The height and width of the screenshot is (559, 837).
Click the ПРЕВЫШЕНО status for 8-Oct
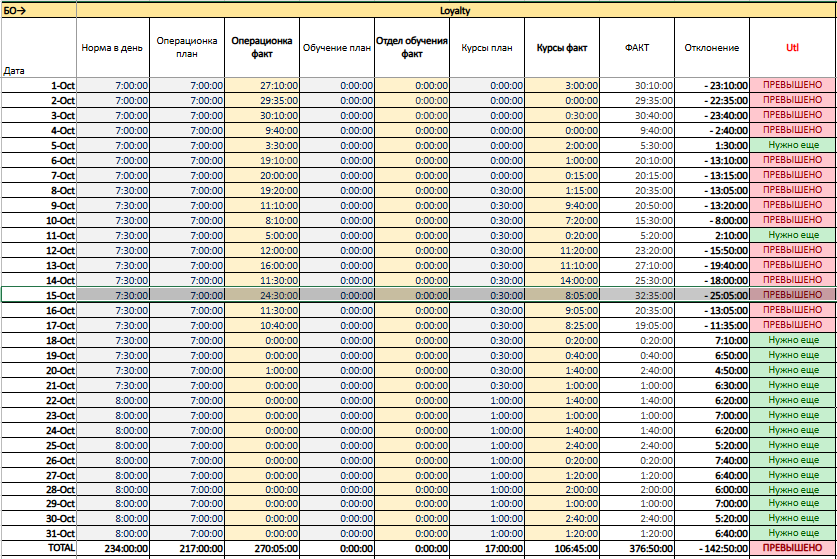pyautogui.click(x=793, y=190)
